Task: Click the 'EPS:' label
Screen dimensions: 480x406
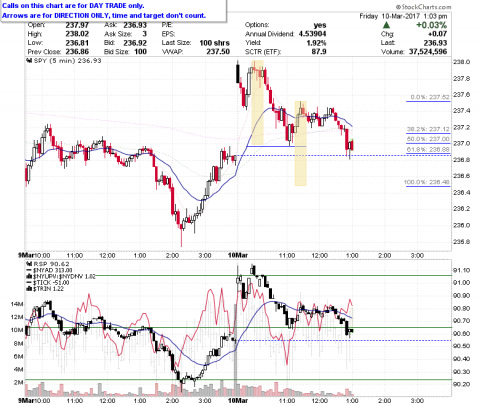Action: click(168, 34)
